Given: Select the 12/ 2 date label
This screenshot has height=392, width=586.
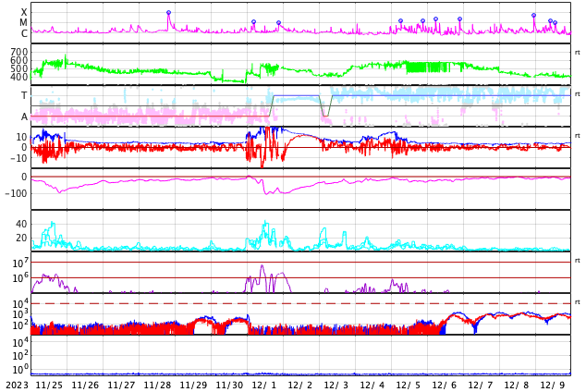Looking at the screenshot, I should 300,386.
